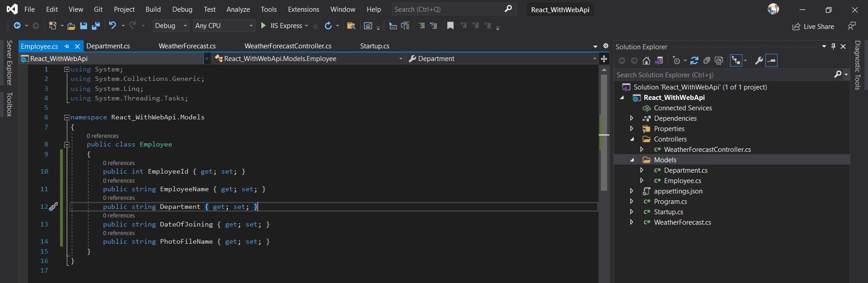
Task: Click the Live Share button
Action: 813,27
